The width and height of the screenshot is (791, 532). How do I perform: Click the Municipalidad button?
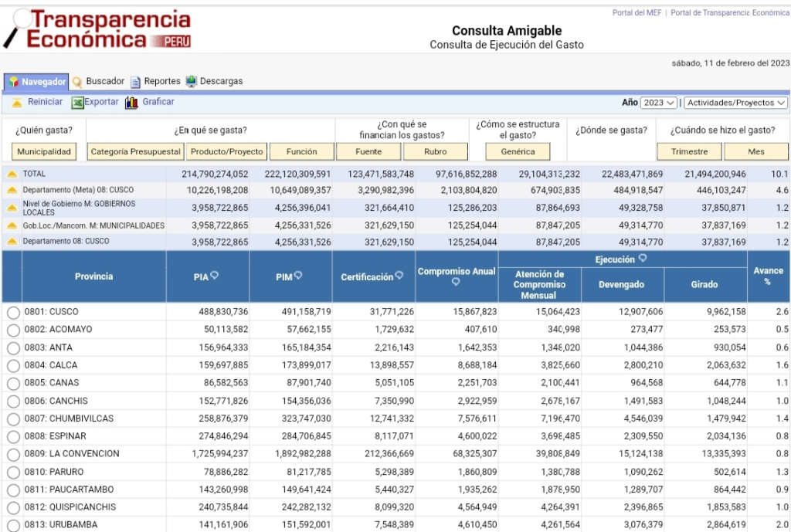point(44,152)
